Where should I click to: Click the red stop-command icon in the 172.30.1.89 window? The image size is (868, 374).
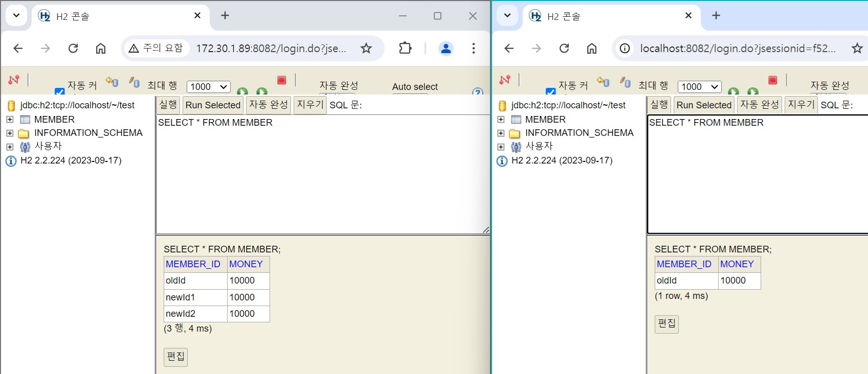[x=281, y=80]
